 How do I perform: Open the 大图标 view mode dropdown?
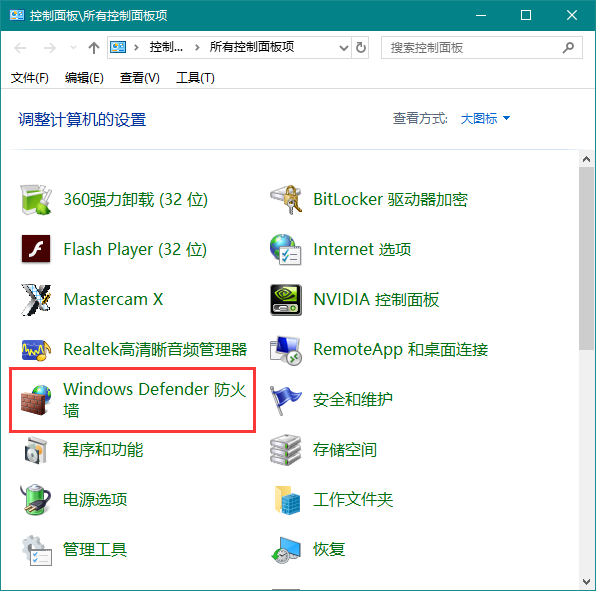(485, 119)
